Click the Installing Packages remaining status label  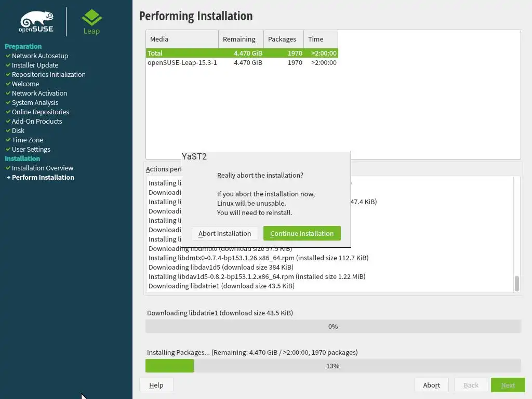point(252,353)
